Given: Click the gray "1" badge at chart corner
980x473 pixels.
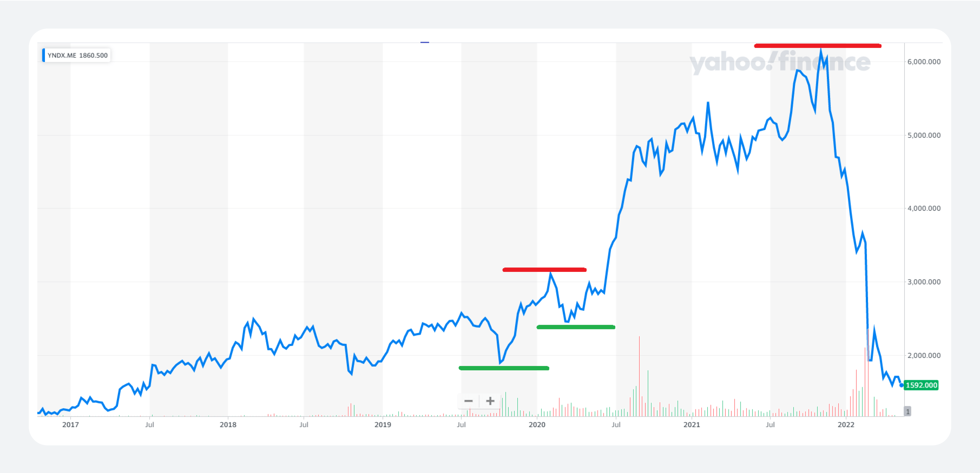Looking at the screenshot, I should coord(907,411).
